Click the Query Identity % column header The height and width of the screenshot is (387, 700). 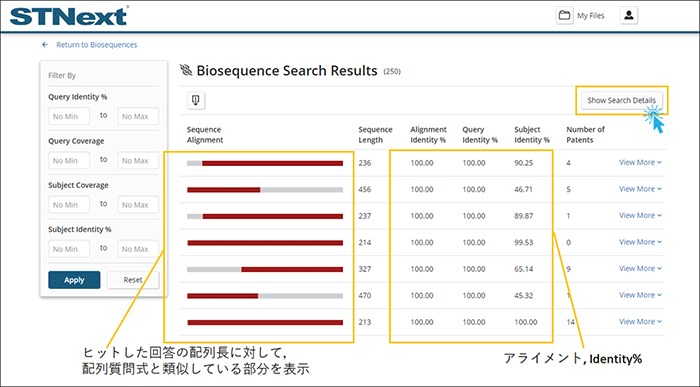click(480, 134)
